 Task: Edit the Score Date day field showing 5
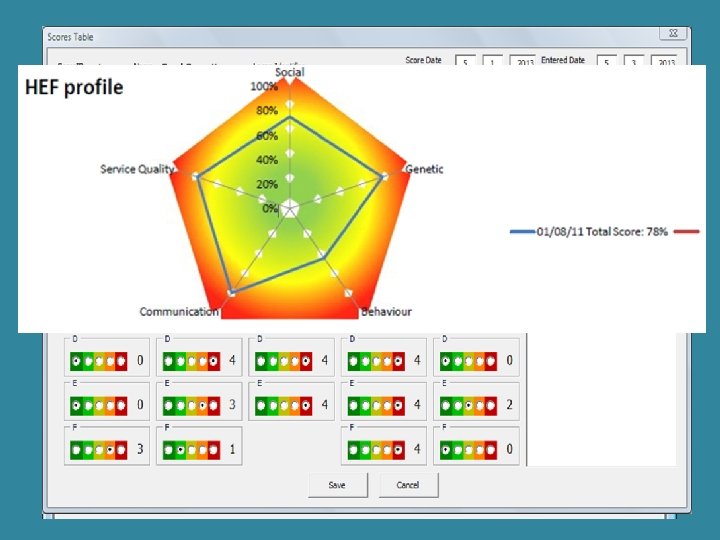click(465, 61)
